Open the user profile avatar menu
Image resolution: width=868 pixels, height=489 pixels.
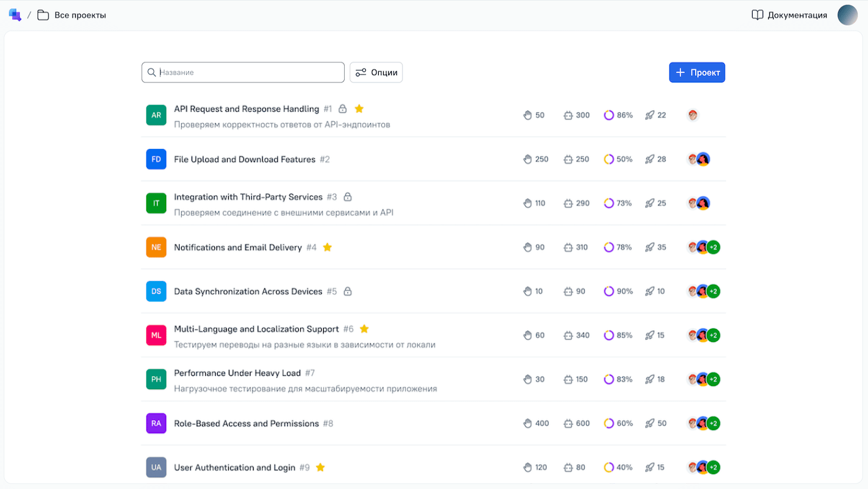(848, 15)
